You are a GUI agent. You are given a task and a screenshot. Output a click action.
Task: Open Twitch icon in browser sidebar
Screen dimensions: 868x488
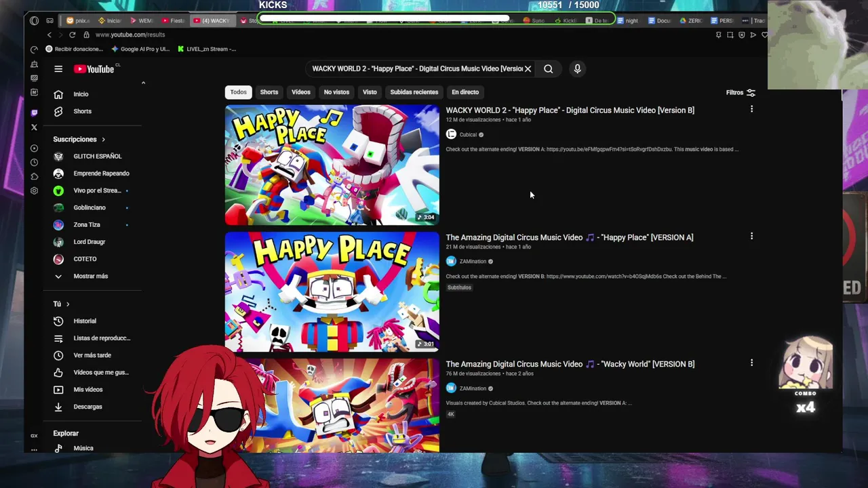coord(34,113)
